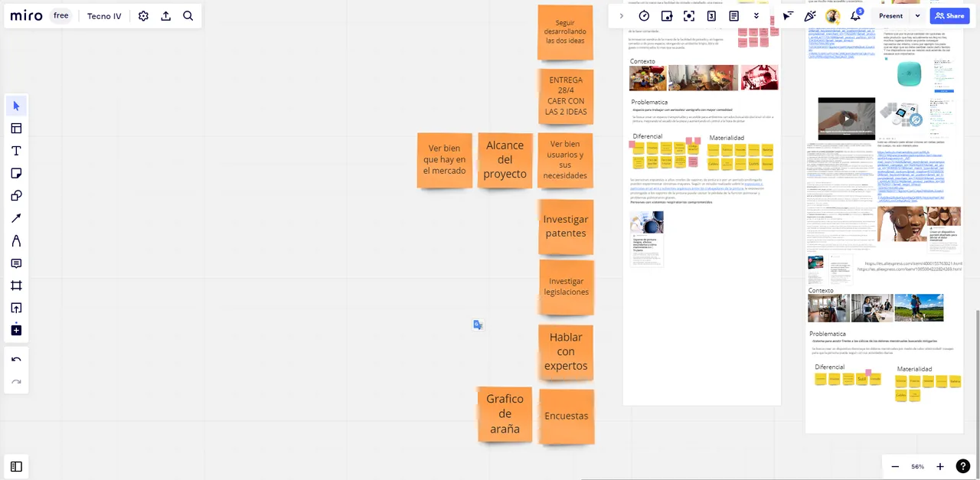Select the 'Grafico de araña' sticky note

click(505, 414)
